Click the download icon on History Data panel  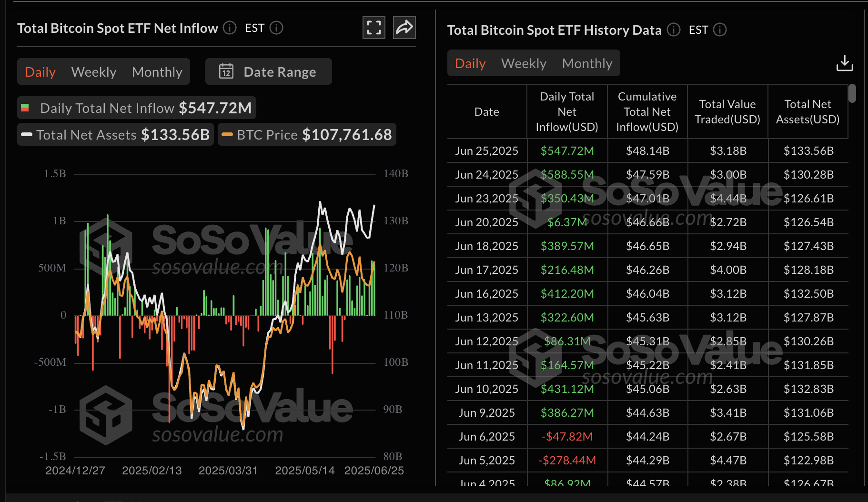[x=845, y=62]
